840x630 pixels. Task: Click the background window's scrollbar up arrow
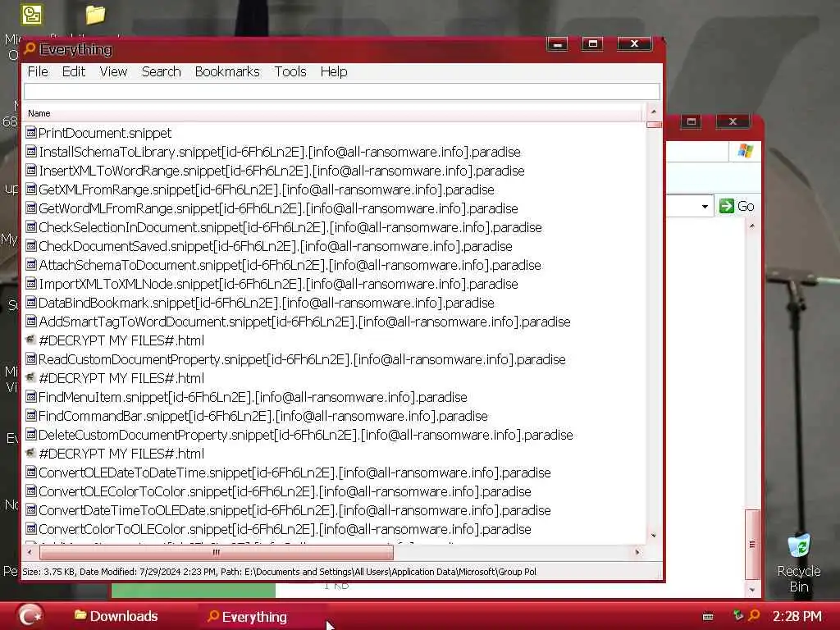[752, 226]
